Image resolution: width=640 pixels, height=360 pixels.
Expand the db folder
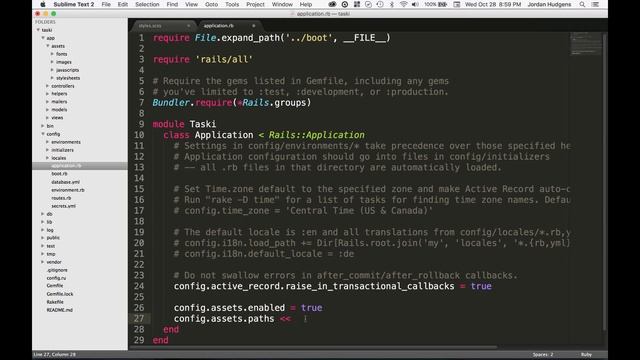(43, 214)
